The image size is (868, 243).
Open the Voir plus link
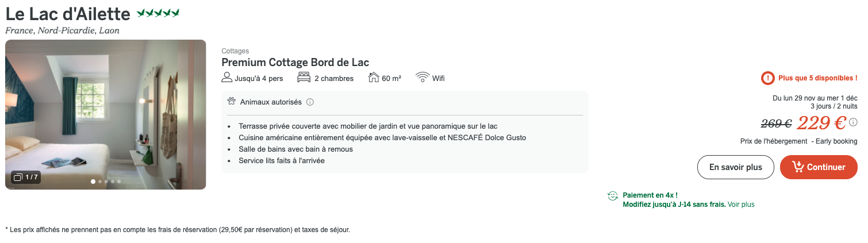(x=741, y=204)
